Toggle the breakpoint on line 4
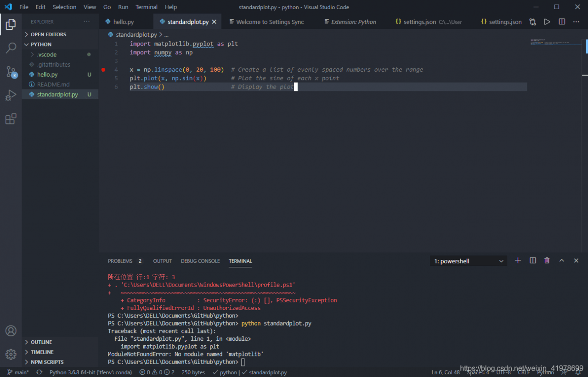This screenshot has height=377, width=588. point(103,69)
